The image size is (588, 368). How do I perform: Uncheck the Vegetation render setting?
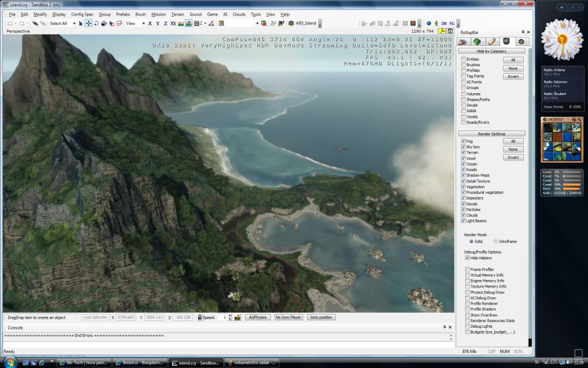[x=463, y=187]
